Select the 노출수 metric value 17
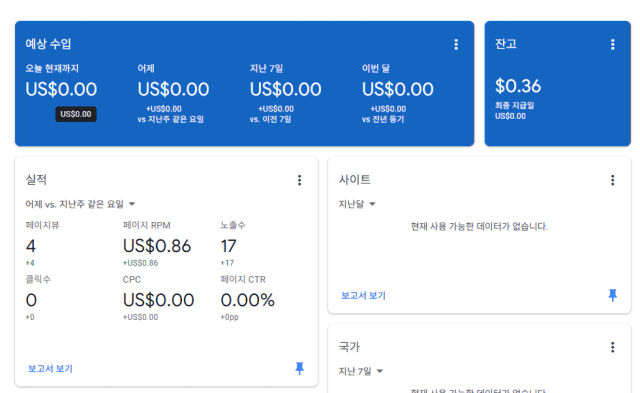This screenshot has height=393, width=640. pyautogui.click(x=228, y=246)
